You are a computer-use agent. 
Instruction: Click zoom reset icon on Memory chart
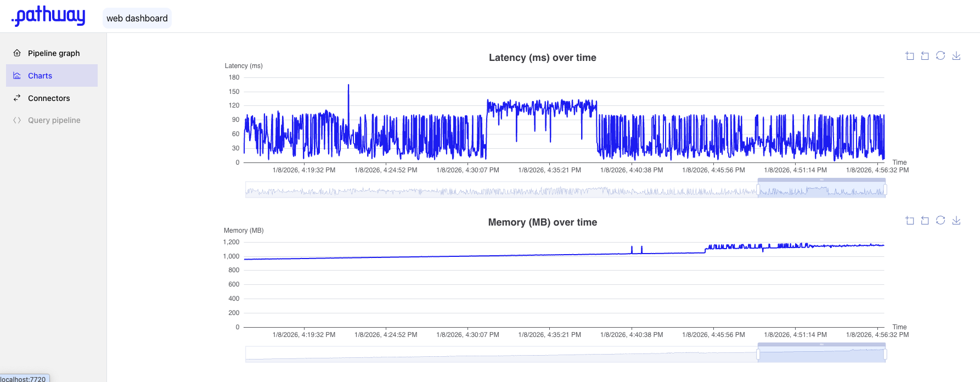click(925, 221)
